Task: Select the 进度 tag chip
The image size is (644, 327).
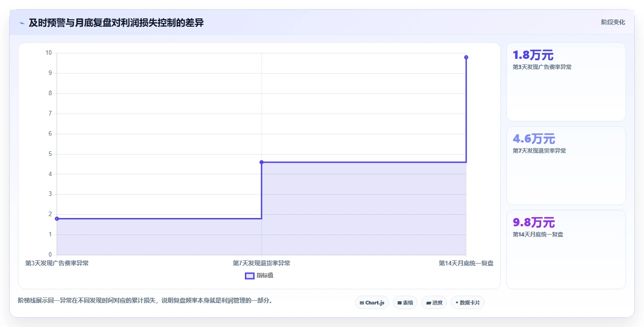Action: tap(434, 303)
